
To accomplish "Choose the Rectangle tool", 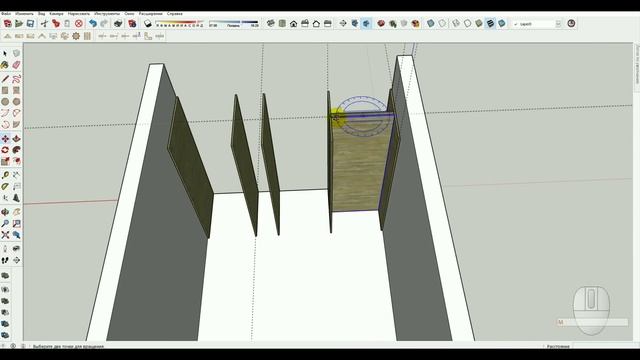I will click(x=5, y=90).
